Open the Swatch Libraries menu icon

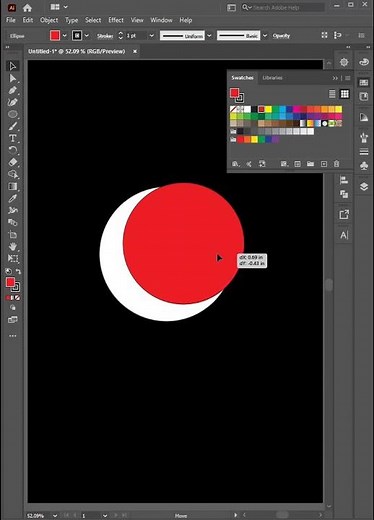[x=235, y=164]
